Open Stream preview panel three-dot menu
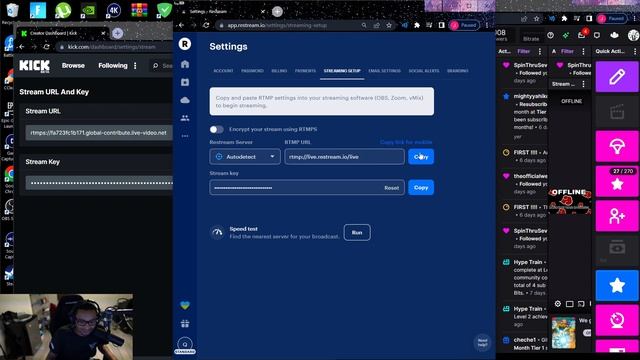Viewport: 640px width, 360px height. 583,84
